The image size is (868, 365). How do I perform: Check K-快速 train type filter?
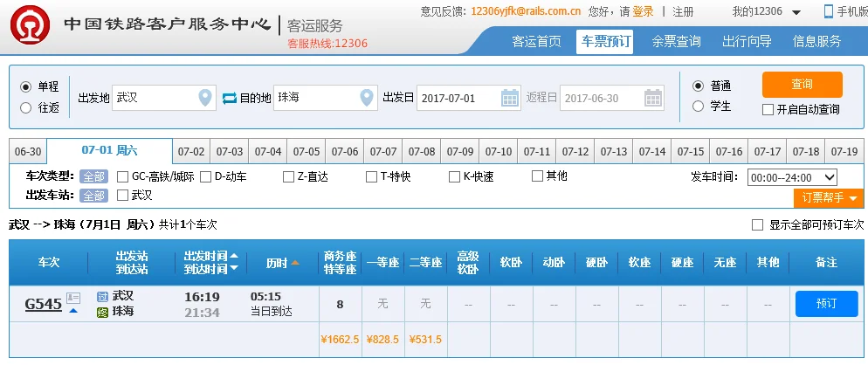(454, 176)
